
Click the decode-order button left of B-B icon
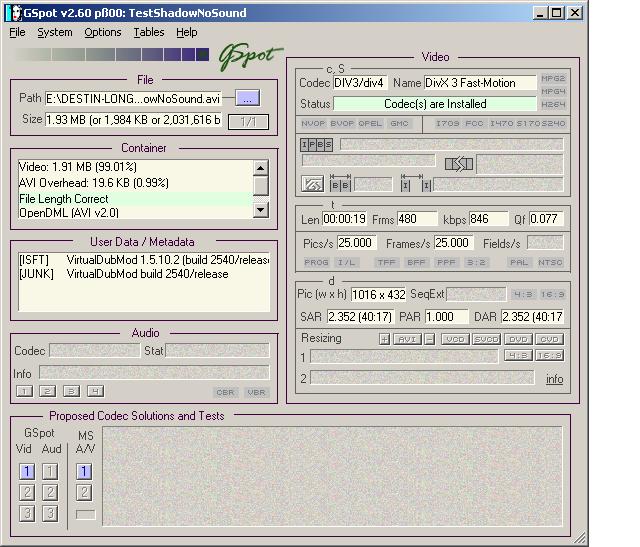[x=312, y=184]
